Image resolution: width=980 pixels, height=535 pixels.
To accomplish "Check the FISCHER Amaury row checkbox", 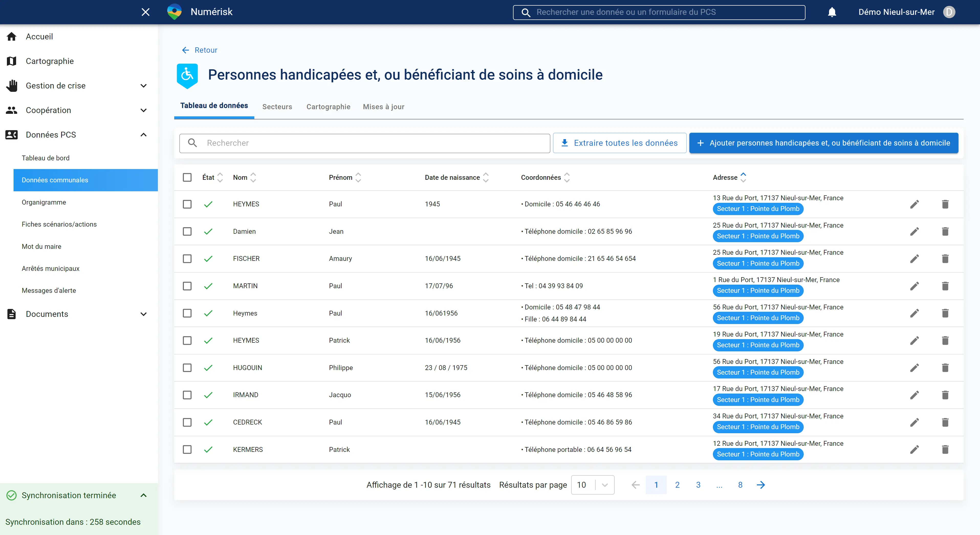I will [187, 259].
